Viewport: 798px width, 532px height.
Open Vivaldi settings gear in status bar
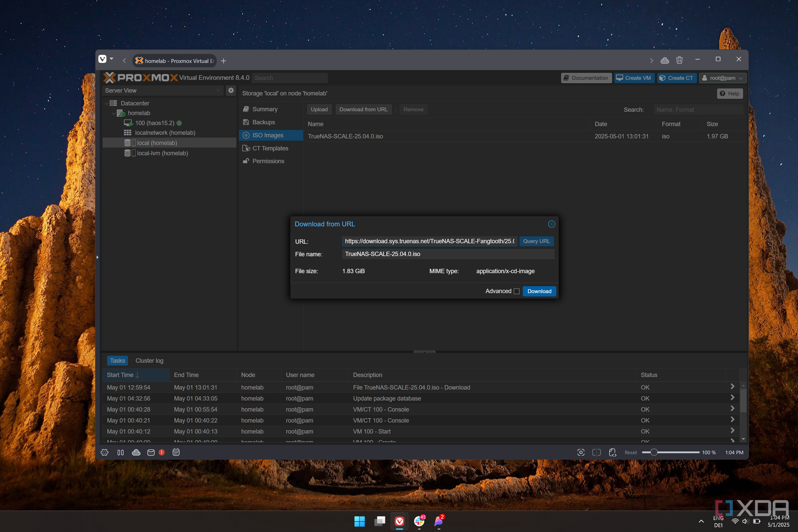105,452
